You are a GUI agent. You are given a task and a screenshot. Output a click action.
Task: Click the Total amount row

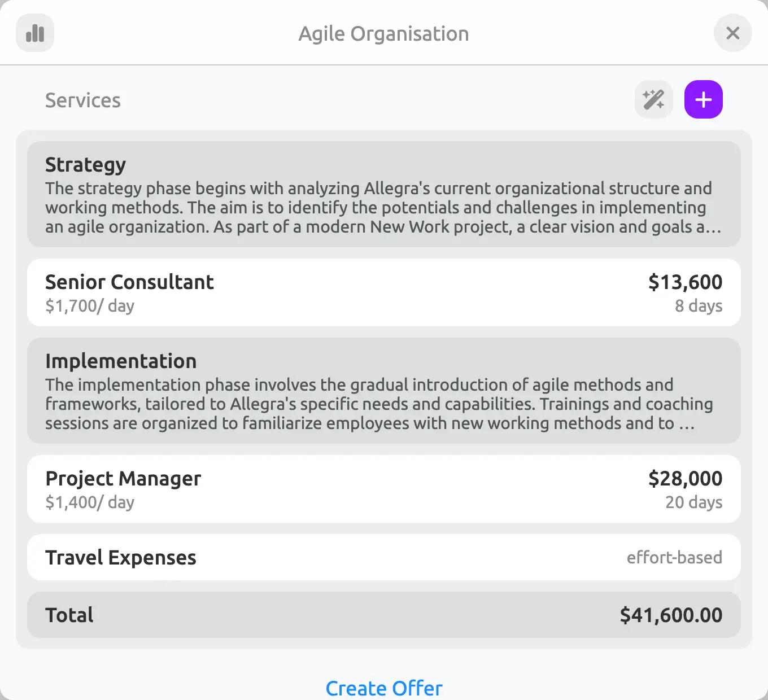(384, 615)
